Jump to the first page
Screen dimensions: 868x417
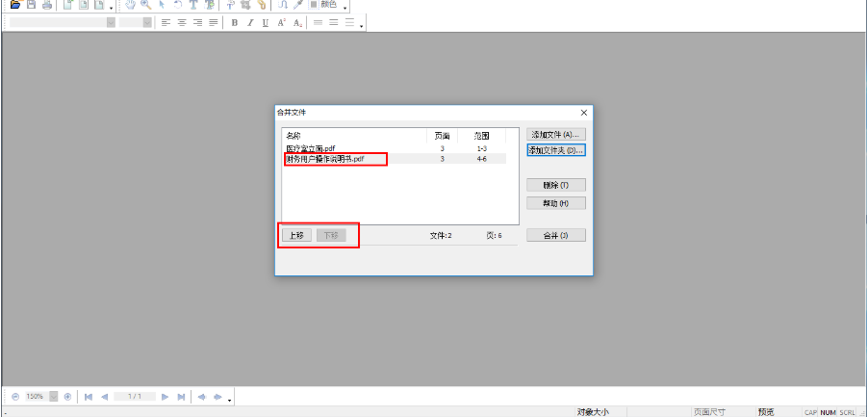(x=89, y=397)
